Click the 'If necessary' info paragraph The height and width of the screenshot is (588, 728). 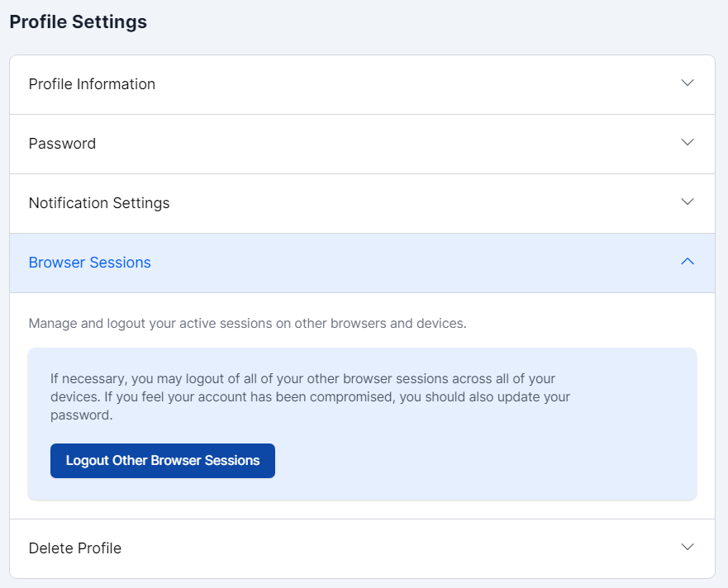tap(310, 396)
